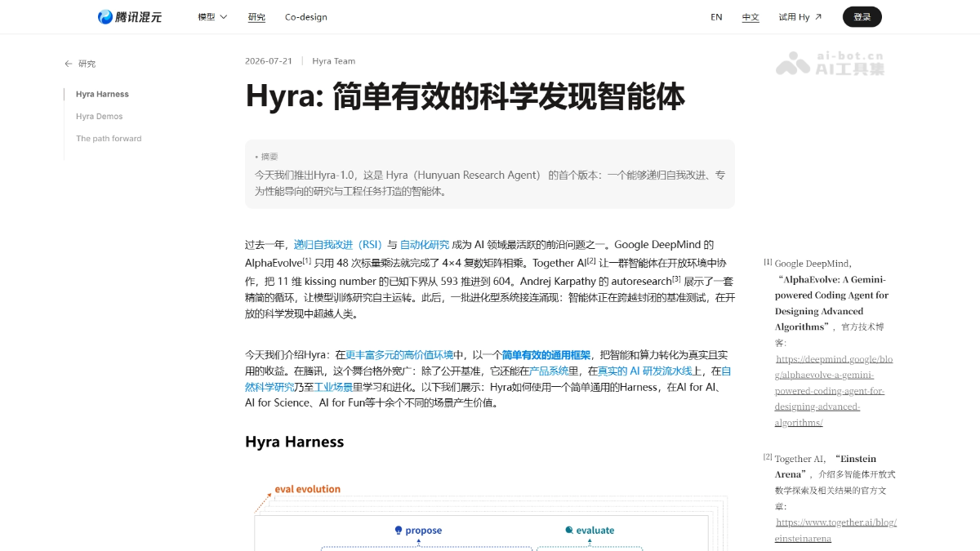
Task: Go back via the 研究 arrow link
Action: (x=80, y=64)
